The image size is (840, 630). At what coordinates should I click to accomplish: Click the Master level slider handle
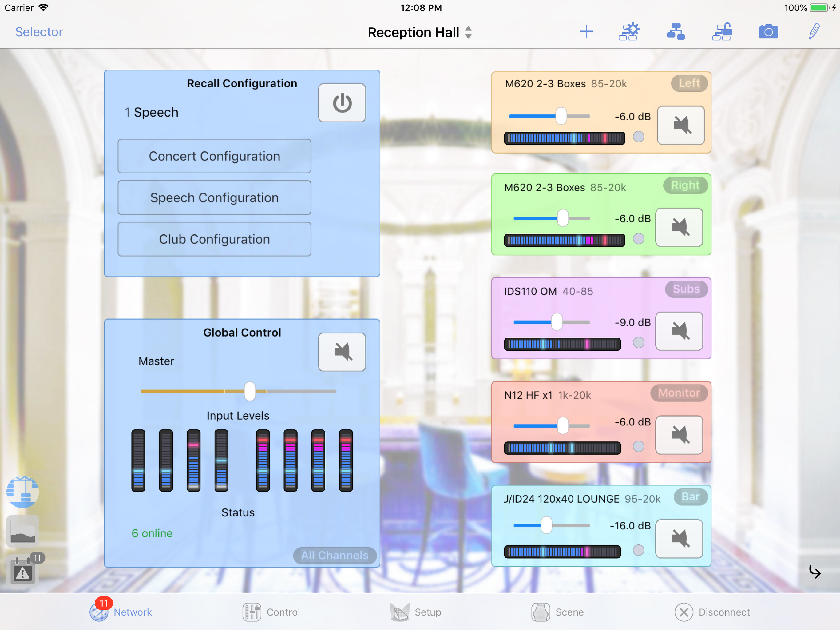(250, 391)
